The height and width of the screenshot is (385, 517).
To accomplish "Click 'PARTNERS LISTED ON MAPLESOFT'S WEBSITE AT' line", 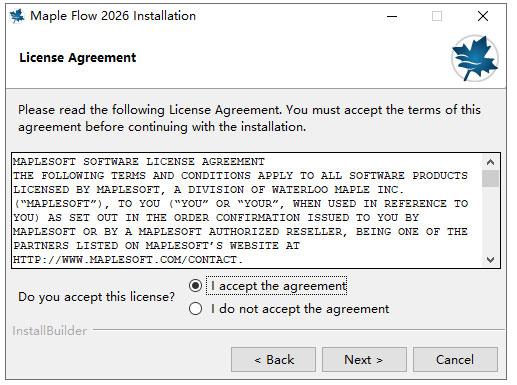I will [x=156, y=246].
